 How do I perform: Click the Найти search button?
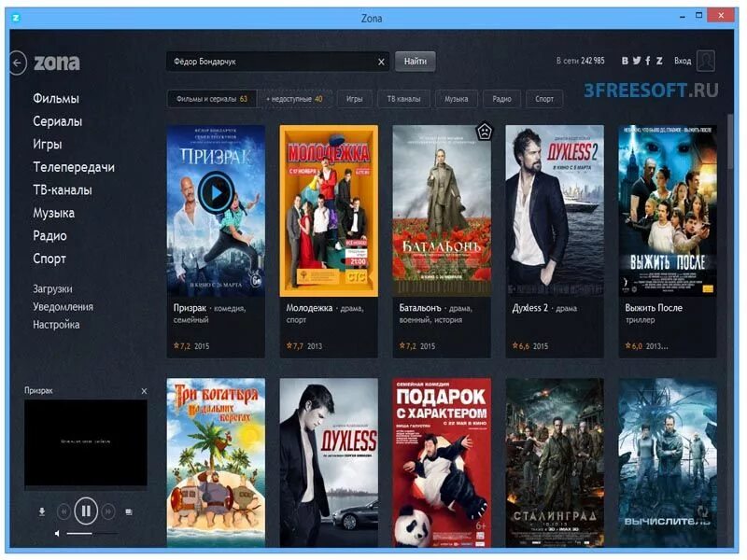point(415,62)
